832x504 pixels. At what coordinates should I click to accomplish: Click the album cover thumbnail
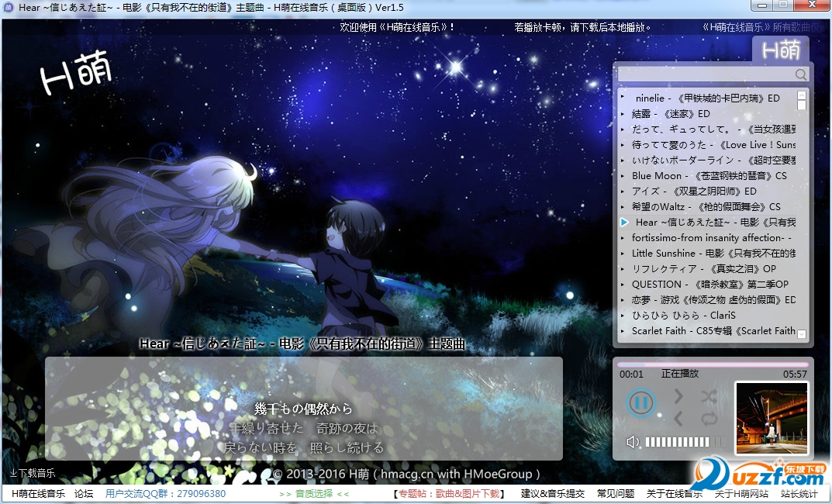pyautogui.click(x=772, y=418)
